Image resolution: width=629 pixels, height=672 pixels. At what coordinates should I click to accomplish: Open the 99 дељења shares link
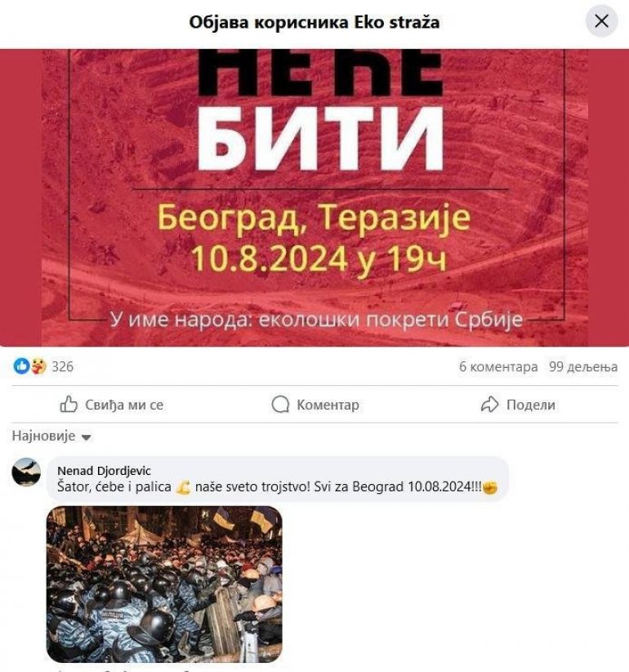click(583, 367)
